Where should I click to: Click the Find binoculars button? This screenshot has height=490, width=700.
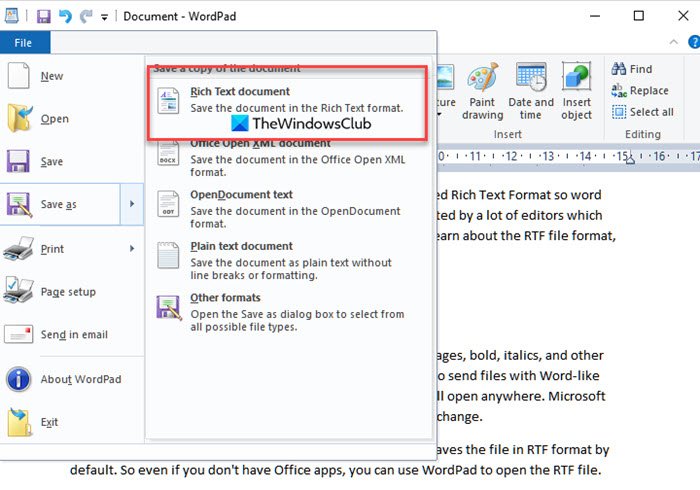[x=632, y=69]
